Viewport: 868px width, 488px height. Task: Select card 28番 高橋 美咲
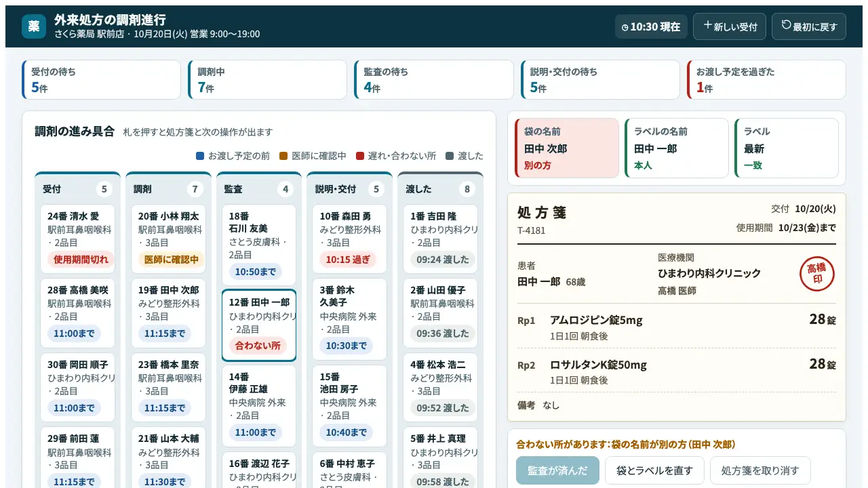click(77, 312)
